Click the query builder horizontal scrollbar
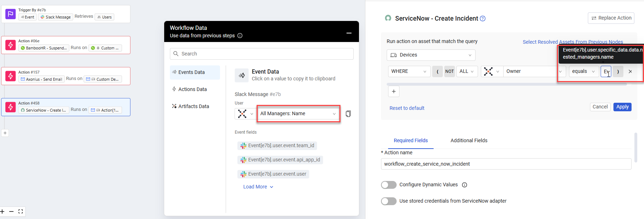The height and width of the screenshot is (219, 644). click(x=507, y=84)
